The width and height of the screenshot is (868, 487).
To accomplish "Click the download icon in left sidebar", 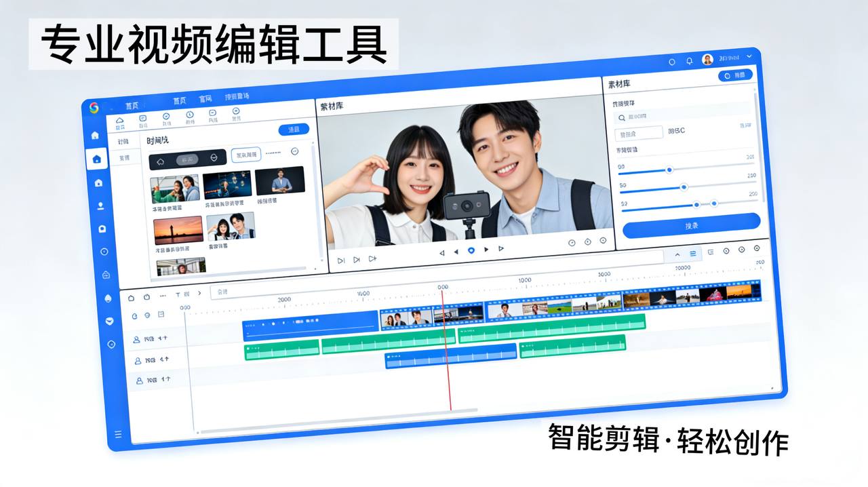I will coord(101,206).
